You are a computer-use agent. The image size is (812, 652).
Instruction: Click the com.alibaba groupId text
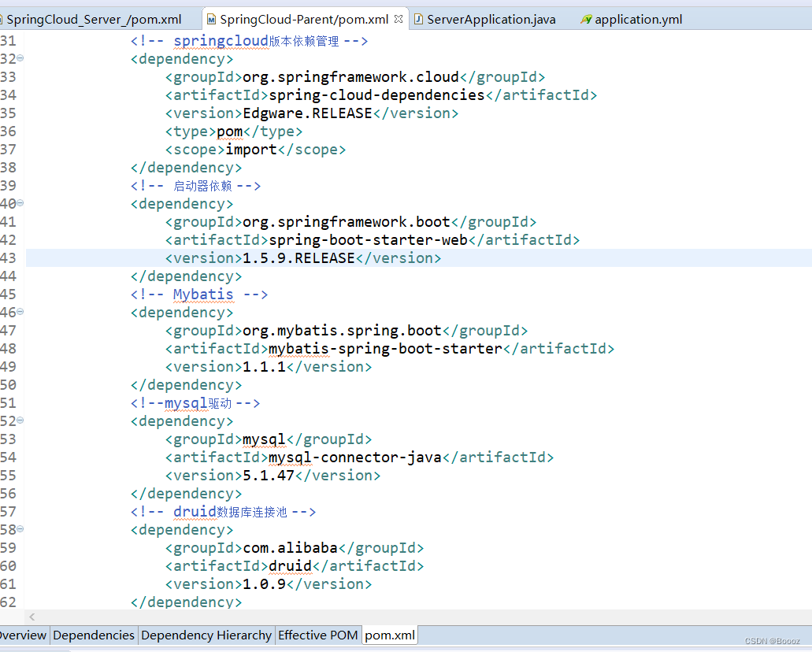[290, 548]
